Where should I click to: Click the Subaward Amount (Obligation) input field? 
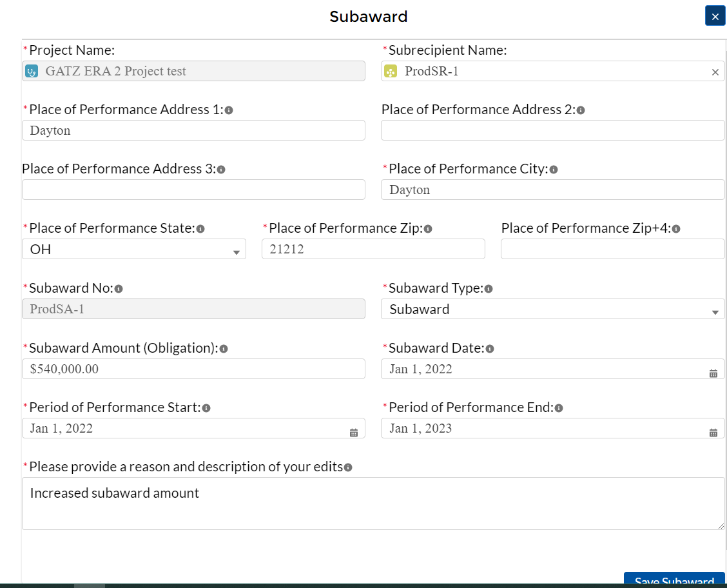[193, 369]
